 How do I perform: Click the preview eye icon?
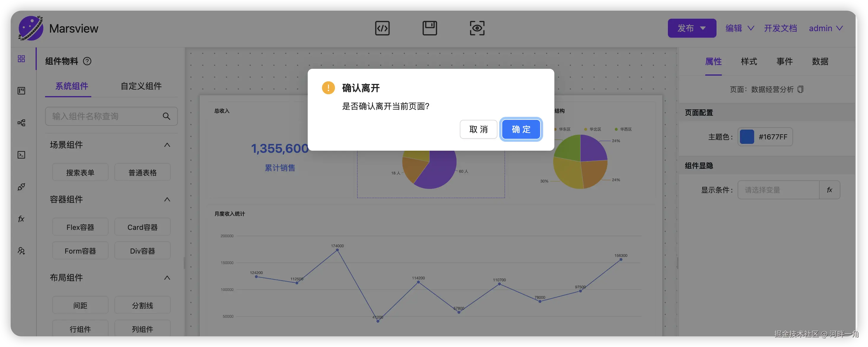pos(477,28)
